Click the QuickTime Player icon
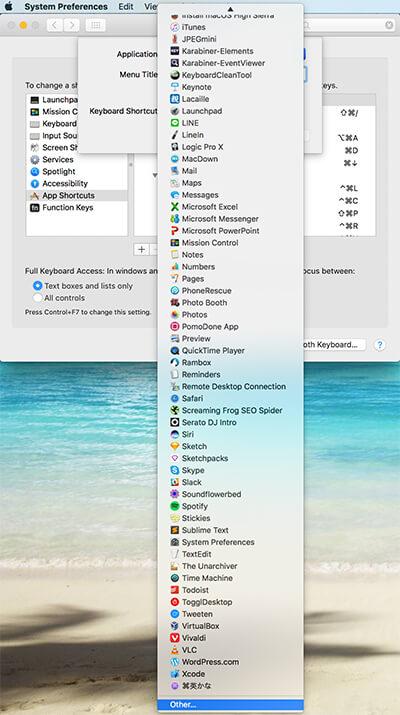This screenshot has width=400, height=715. click(x=174, y=350)
